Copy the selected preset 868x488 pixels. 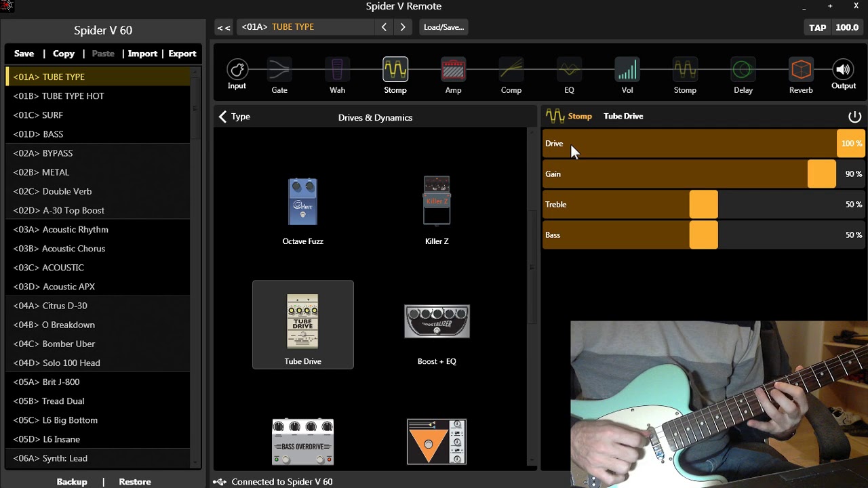click(64, 54)
